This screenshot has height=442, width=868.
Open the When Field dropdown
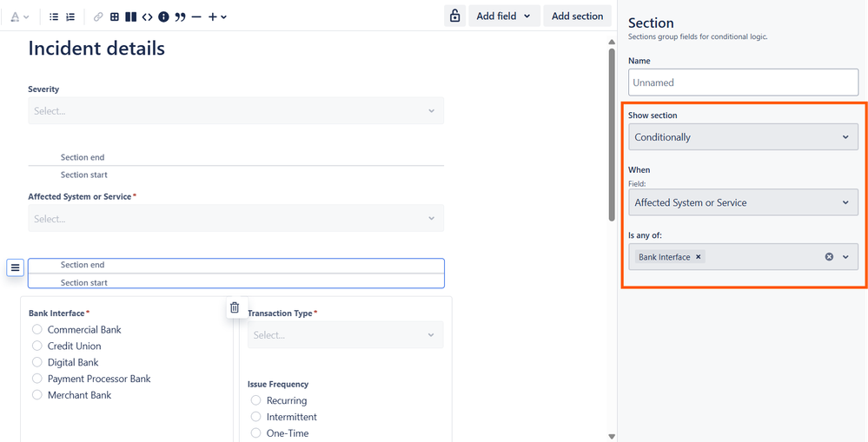pyautogui.click(x=744, y=202)
